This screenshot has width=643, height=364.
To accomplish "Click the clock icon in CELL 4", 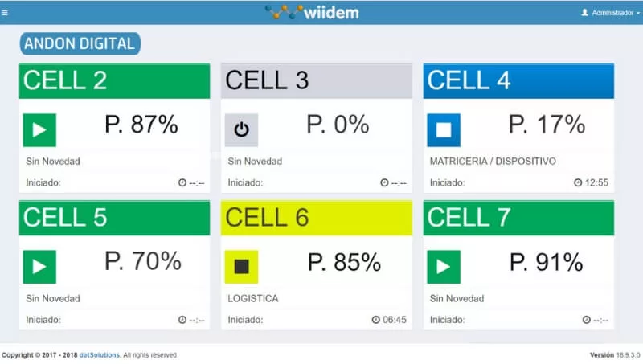I will (578, 182).
